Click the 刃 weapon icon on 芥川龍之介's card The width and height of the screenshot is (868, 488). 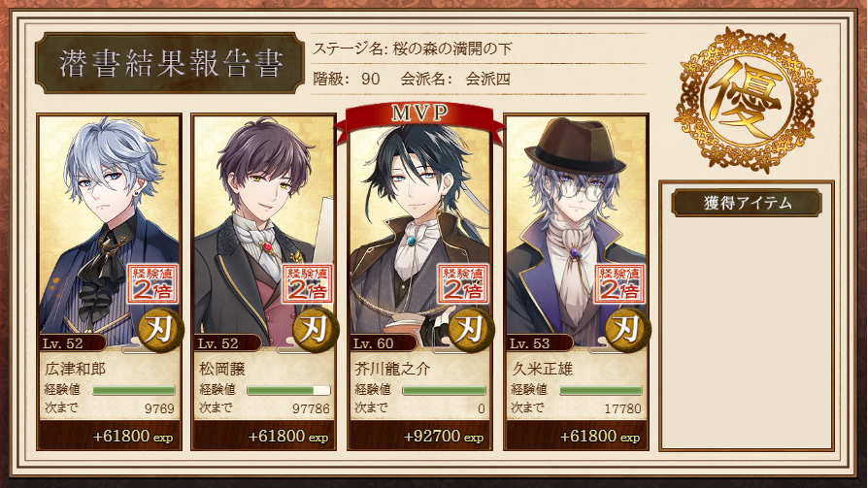[x=471, y=329]
